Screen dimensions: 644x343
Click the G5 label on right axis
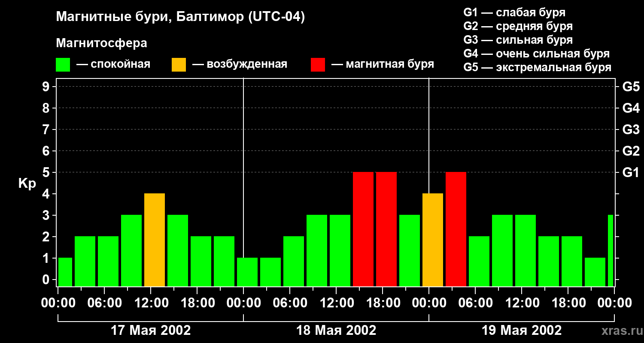[x=631, y=87]
